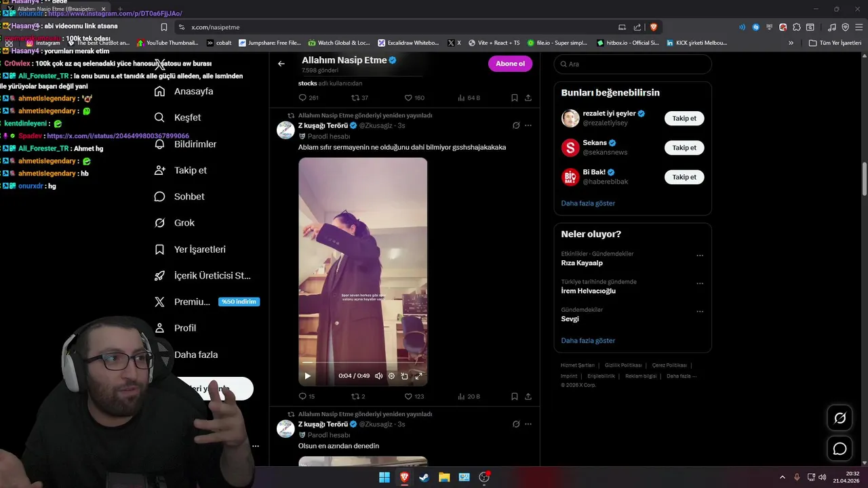Open Yer İşaretleri bookmarks in sidebar

(x=190, y=249)
